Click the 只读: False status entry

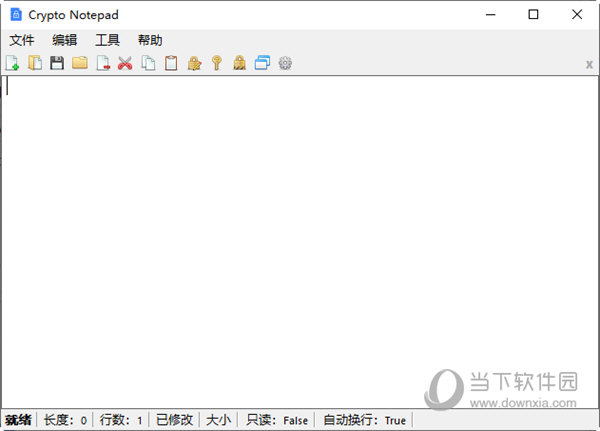(x=277, y=420)
